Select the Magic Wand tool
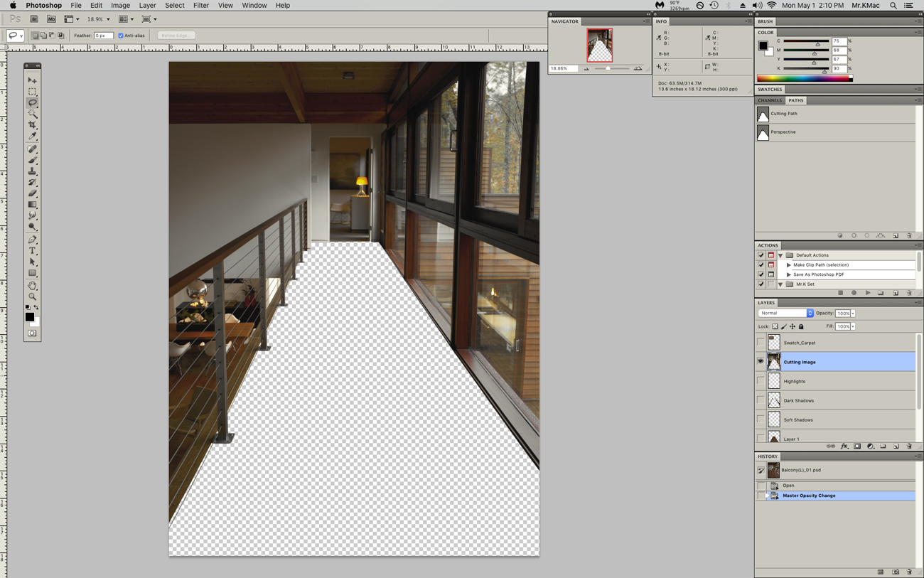 pos(32,114)
